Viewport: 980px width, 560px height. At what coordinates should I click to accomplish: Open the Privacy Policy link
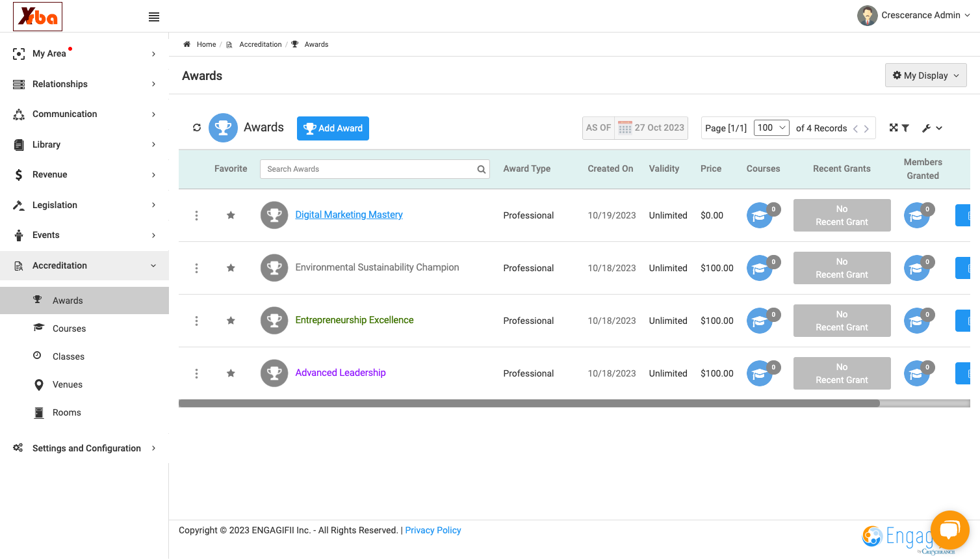[x=433, y=530]
